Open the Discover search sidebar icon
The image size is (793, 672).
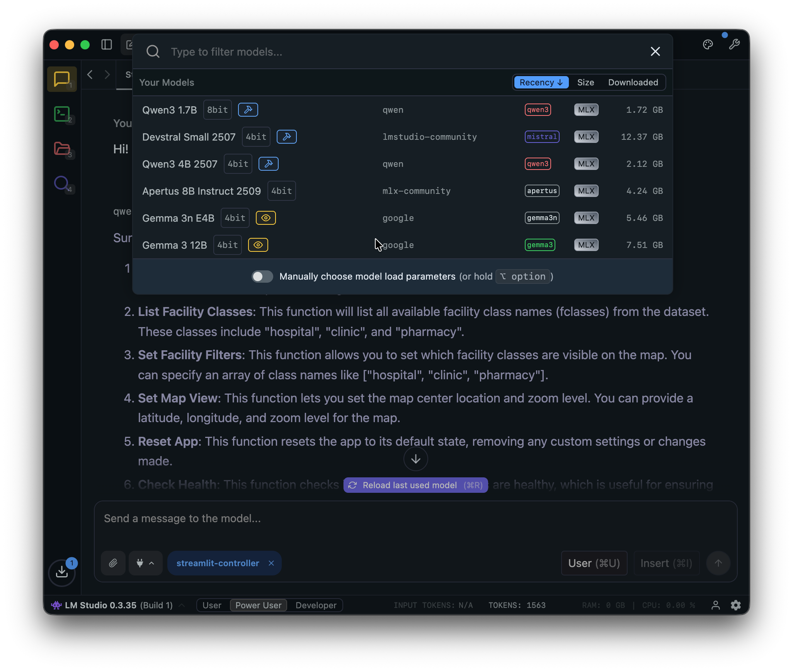62,183
